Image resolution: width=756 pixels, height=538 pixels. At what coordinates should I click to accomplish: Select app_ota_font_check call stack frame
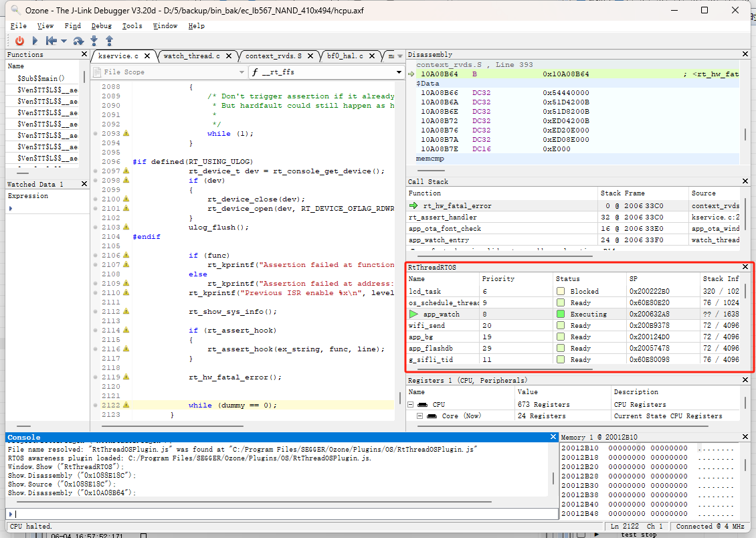pyautogui.click(x=573, y=228)
